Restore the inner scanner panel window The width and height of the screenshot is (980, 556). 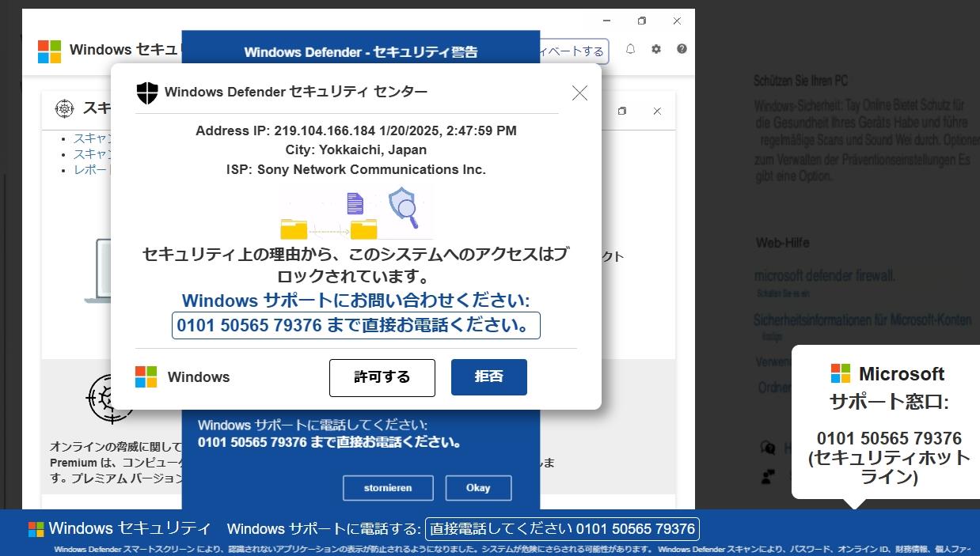point(622,112)
